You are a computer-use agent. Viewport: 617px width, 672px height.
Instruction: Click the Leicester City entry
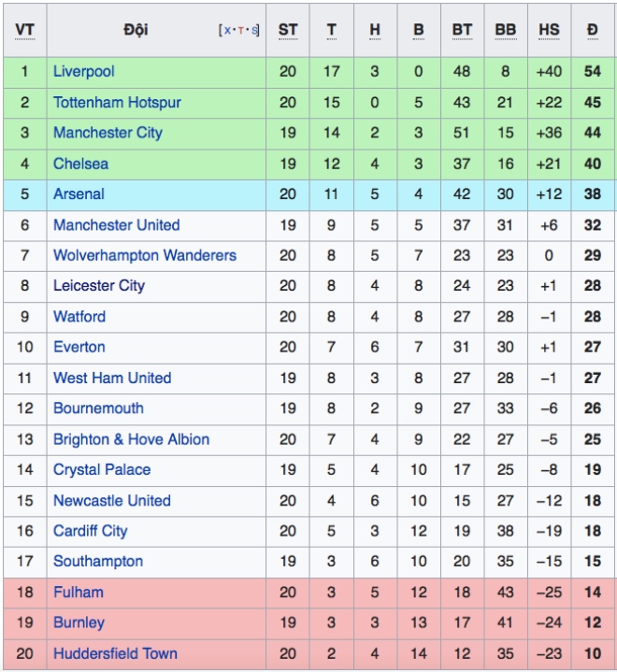pyautogui.click(x=98, y=286)
